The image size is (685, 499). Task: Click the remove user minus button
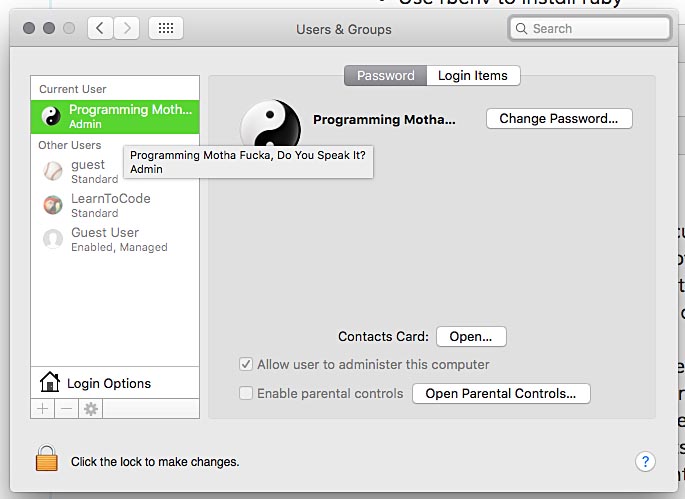67,408
